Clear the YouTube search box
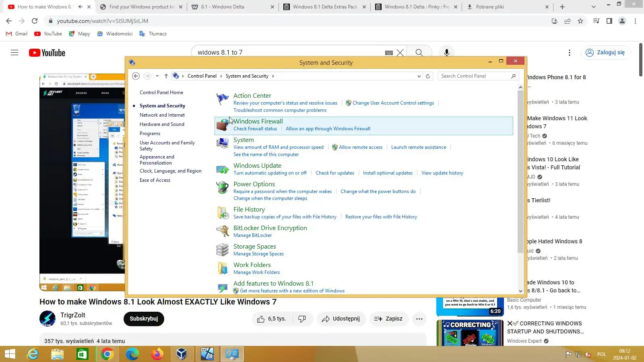 coord(400,53)
